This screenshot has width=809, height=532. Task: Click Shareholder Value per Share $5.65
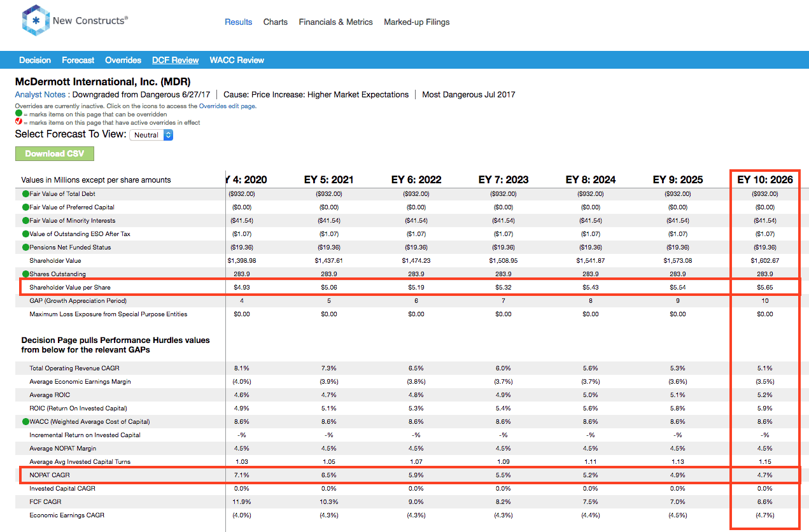(765, 288)
